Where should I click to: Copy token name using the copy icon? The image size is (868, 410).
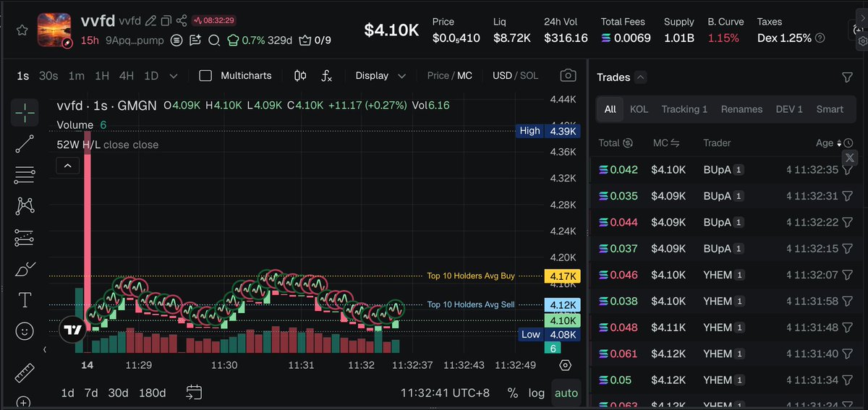pyautogui.click(x=166, y=20)
